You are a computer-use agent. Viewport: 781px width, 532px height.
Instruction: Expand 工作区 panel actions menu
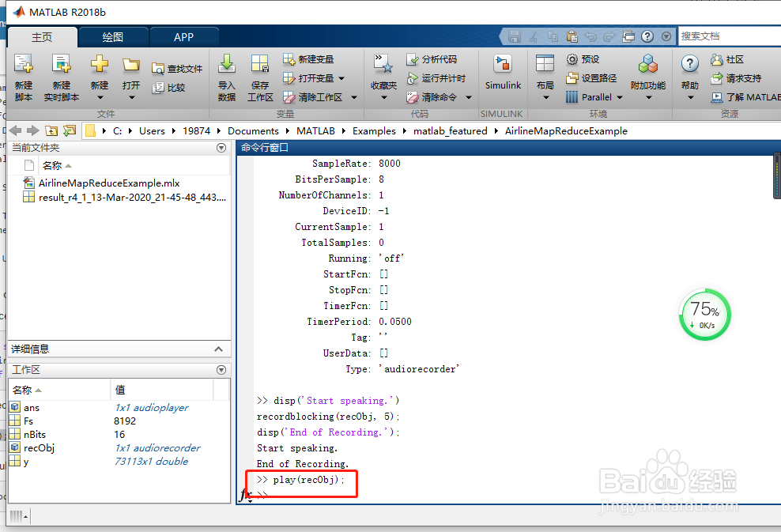[x=221, y=370]
